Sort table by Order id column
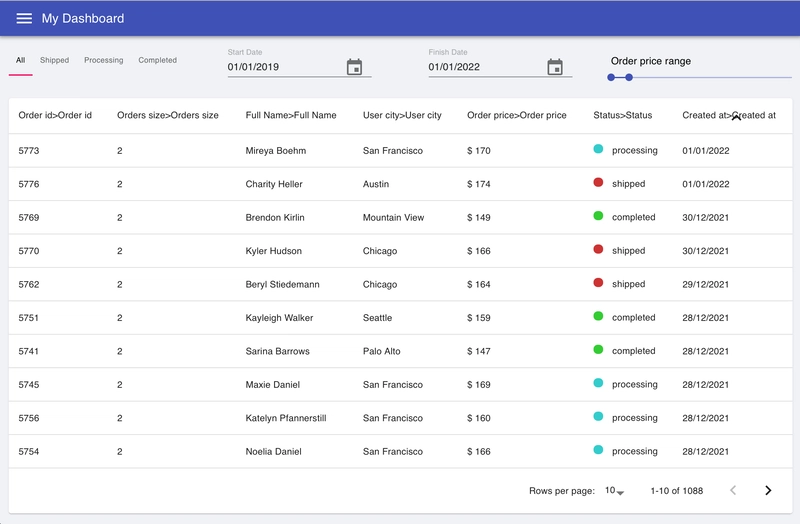800x524 pixels. point(55,115)
